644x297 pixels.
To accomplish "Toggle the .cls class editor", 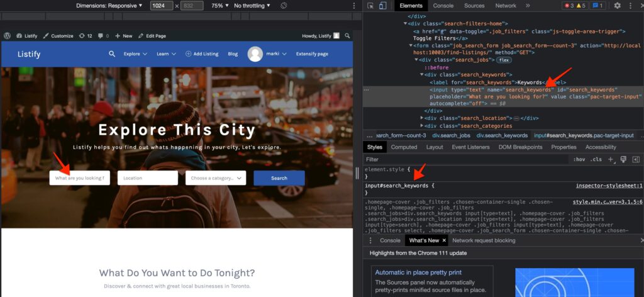I will click(x=596, y=160).
